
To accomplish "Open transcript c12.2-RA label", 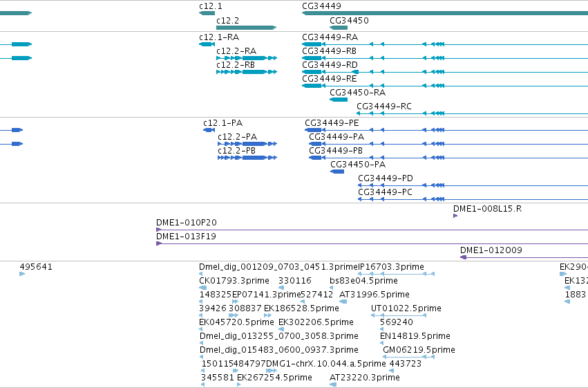I will point(236,51).
